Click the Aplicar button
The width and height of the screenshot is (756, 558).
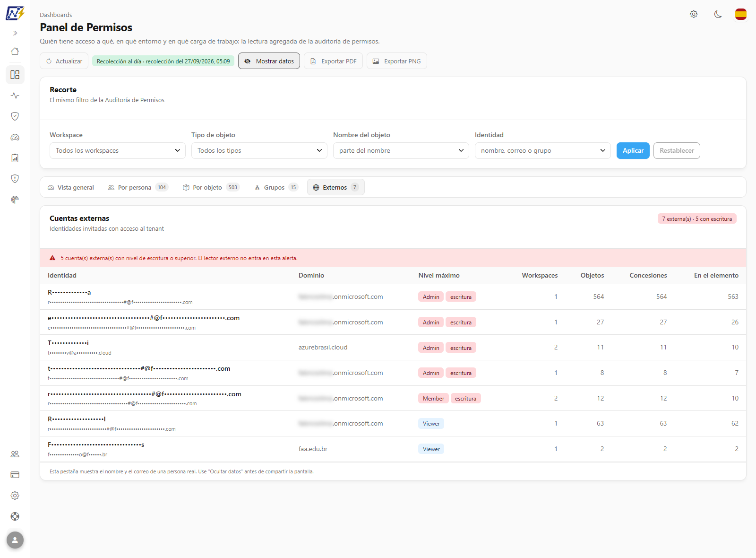[x=633, y=150]
